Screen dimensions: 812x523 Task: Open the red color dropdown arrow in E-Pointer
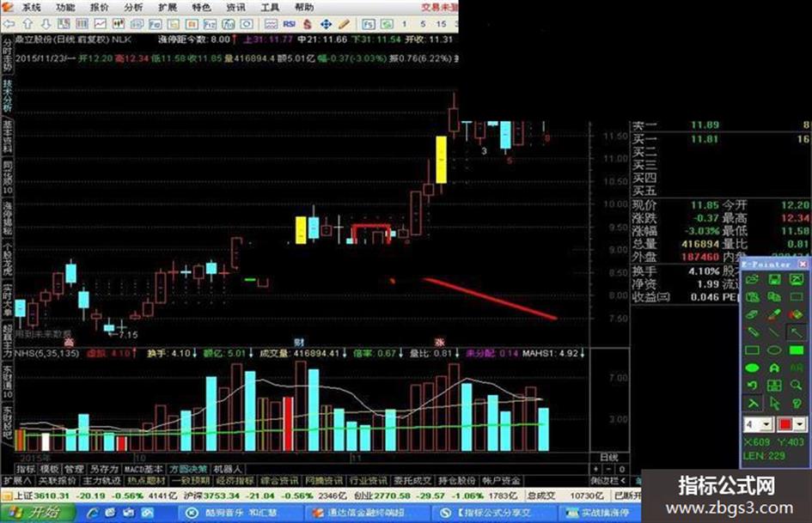click(800, 424)
